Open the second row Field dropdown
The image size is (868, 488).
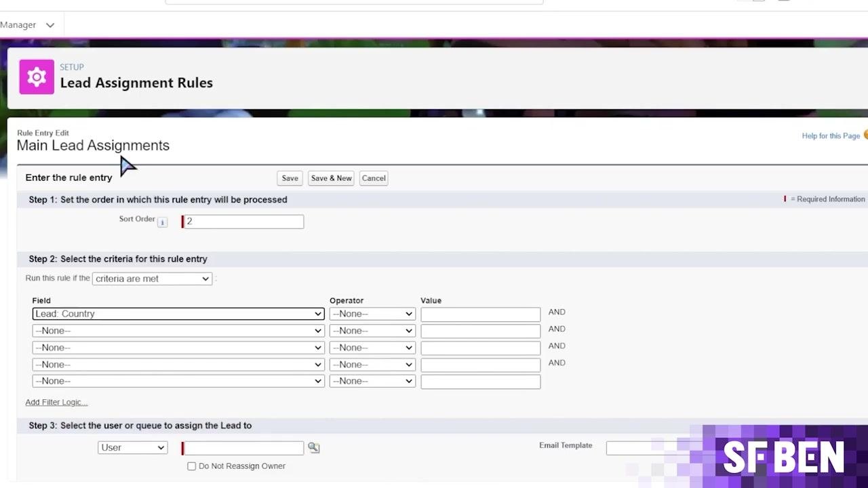coord(178,331)
